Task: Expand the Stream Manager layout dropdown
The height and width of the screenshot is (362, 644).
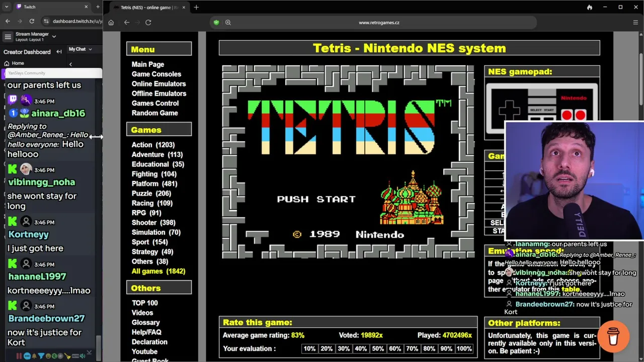Action: (x=54, y=36)
